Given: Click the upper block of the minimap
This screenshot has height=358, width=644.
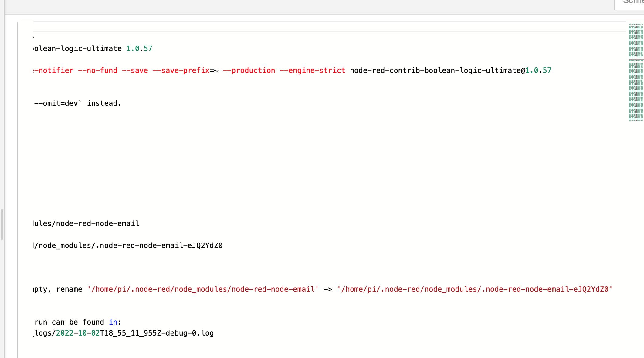Looking at the screenshot, I should 636,40.
